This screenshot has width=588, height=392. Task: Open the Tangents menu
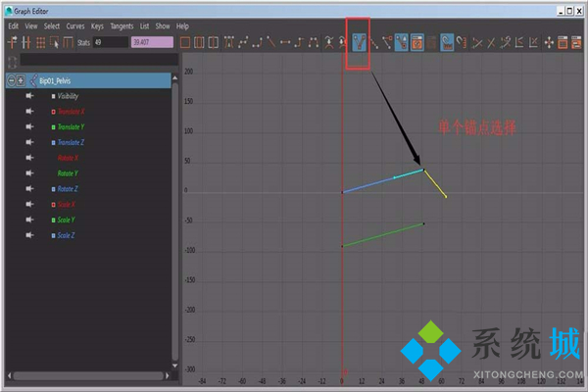pos(122,25)
